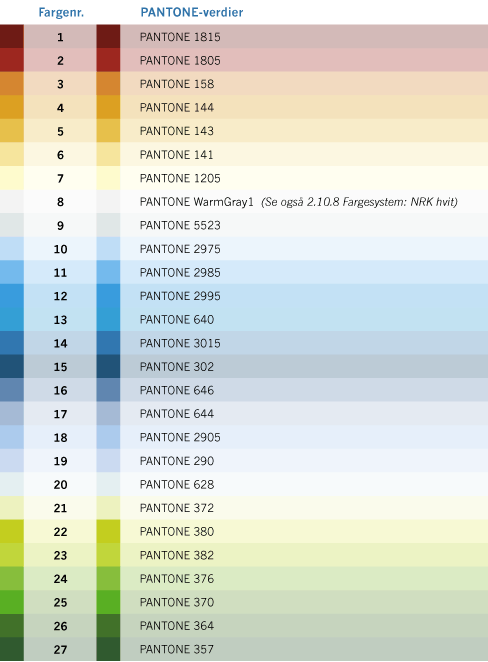Click color number 3 in the Fargenr. column
Screen dimensions: 488x662
[60, 84]
